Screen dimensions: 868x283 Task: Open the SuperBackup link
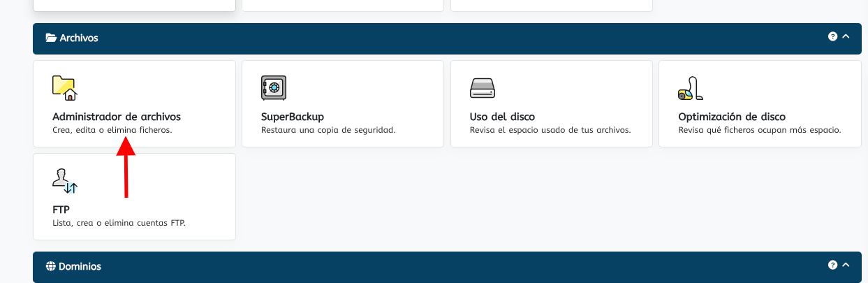(293, 117)
